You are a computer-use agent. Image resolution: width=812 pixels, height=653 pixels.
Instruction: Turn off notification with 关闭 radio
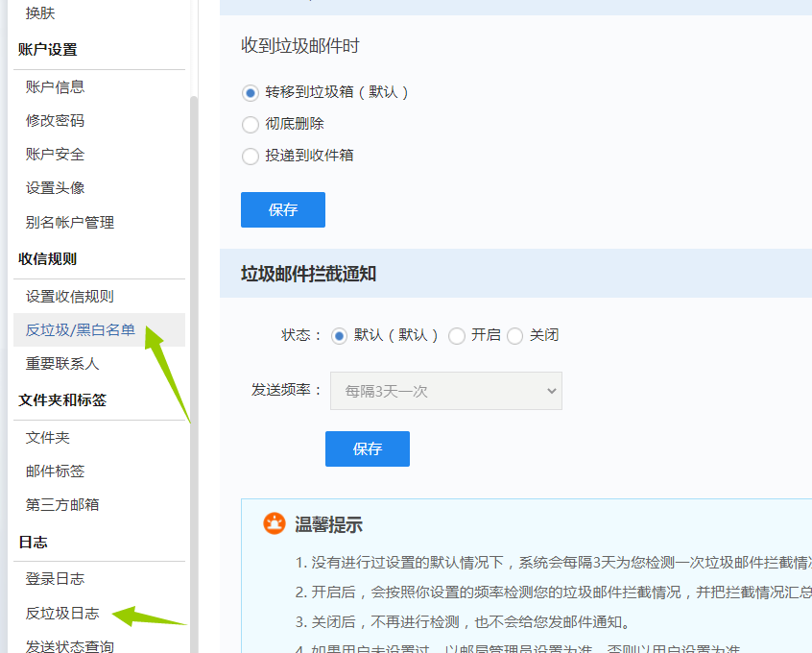tap(515, 336)
